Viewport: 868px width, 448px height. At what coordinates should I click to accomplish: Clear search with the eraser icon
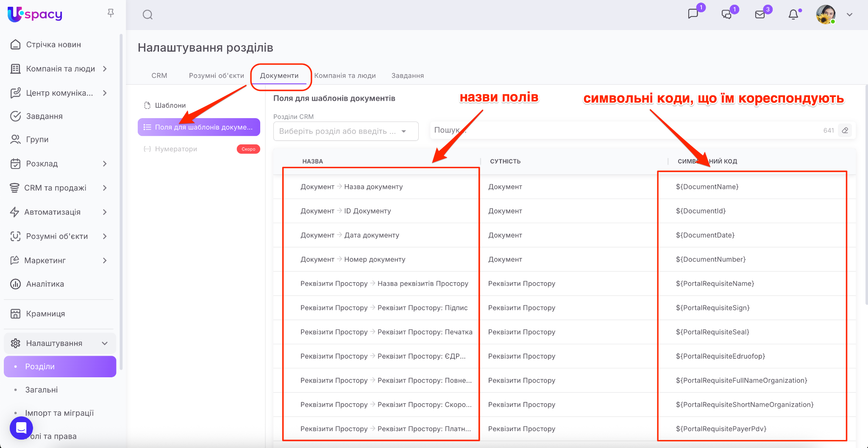click(x=845, y=130)
